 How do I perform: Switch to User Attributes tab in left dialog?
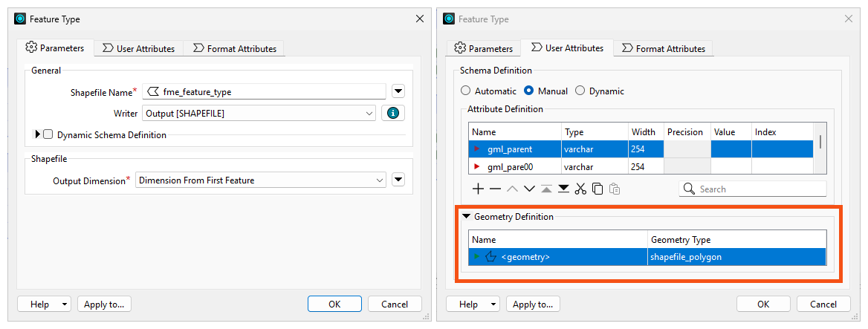click(138, 49)
